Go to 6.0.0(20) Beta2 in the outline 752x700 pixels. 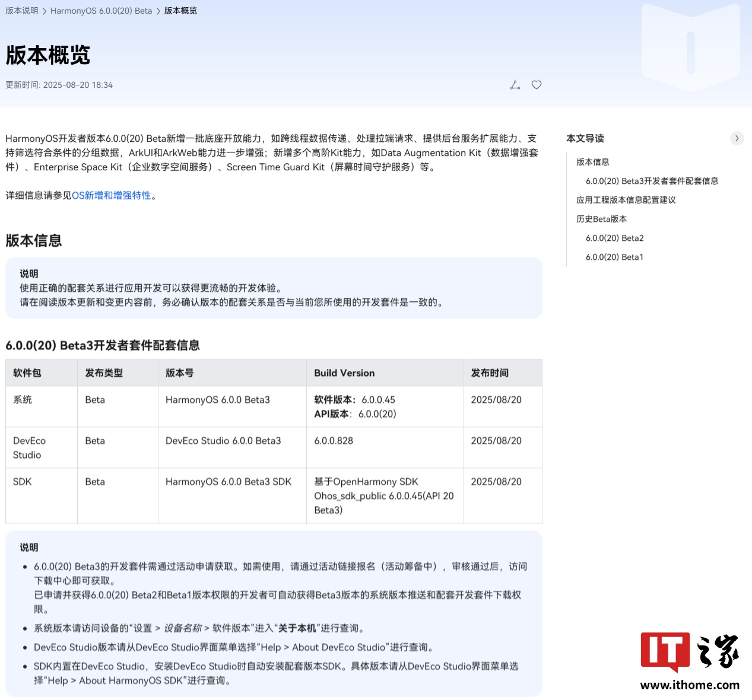coord(614,238)
